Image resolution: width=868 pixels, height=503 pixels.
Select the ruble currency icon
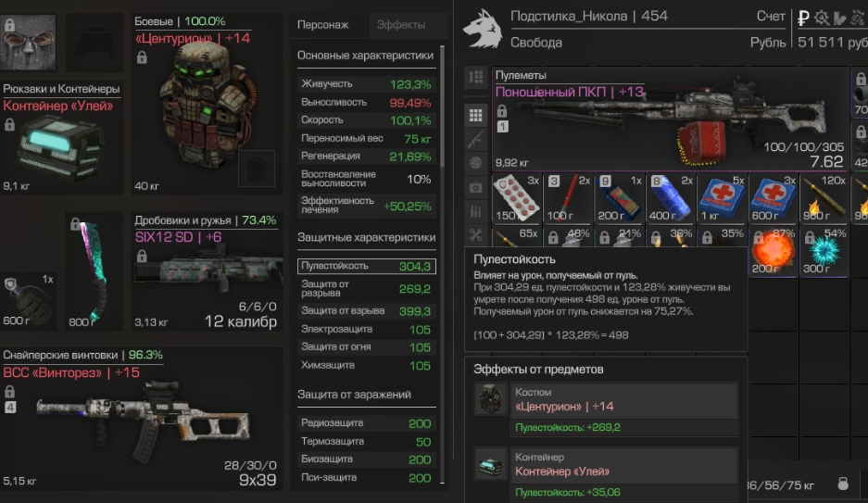click(803, 19)
